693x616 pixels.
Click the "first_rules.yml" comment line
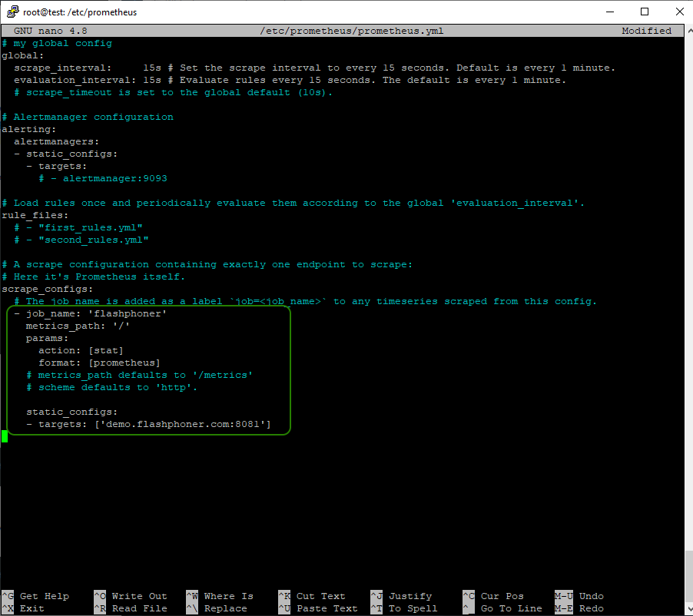78,227
